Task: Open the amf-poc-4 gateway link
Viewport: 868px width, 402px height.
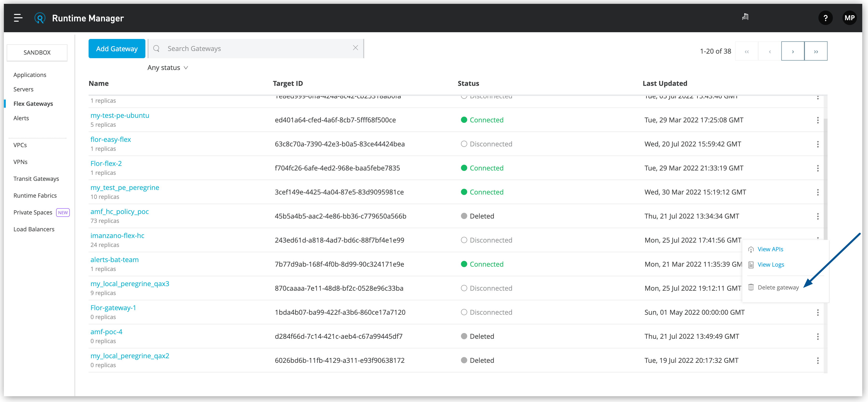Action: (106, 332)
